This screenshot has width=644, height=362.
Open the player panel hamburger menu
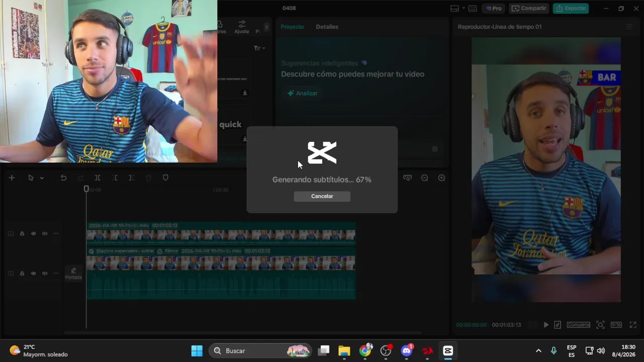[629, 27]
